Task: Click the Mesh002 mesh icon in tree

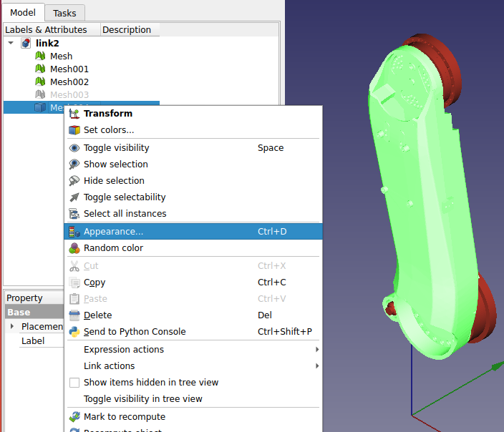Action: pos(41,82)
